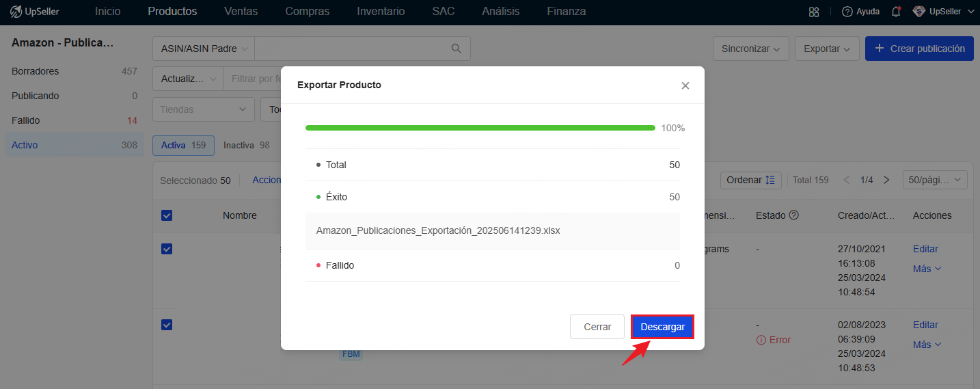Toggle the select-all header checkbox
This screenshot has height=389, width=980.
[167, 215]
